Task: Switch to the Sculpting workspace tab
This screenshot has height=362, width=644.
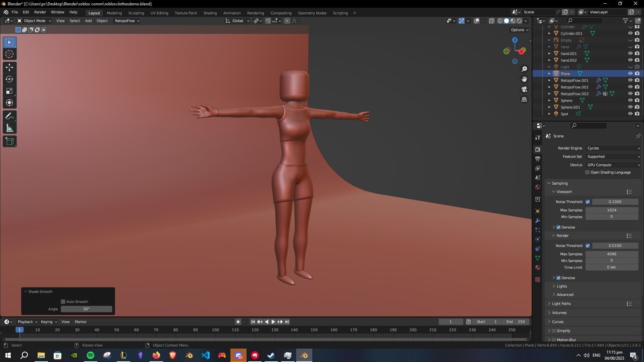Action: point(136,13)
